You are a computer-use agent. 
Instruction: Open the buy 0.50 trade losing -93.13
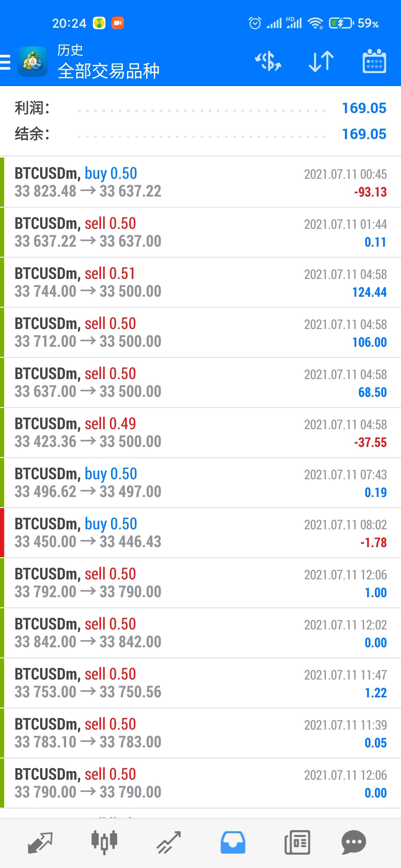coord(200,182)
